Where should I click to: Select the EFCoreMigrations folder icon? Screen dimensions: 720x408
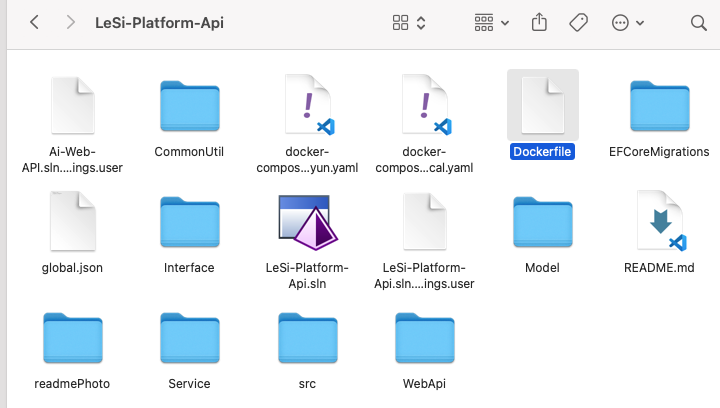click(x=660, y=106)
